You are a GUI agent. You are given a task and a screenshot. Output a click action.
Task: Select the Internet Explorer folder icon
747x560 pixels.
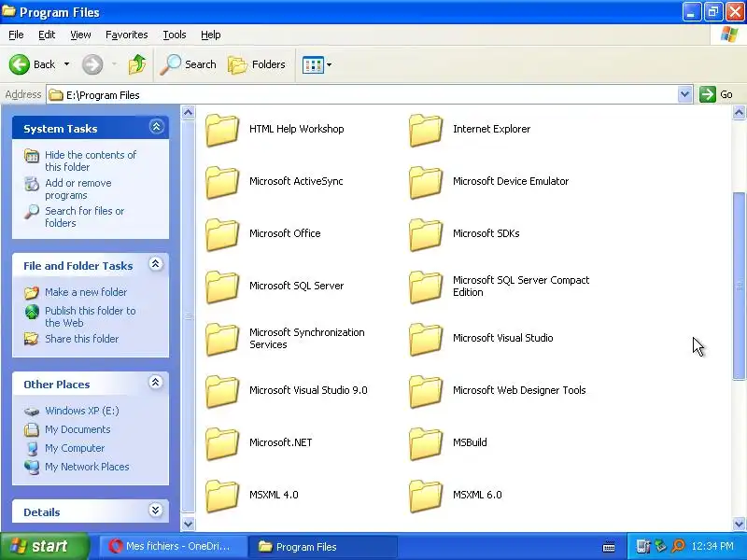[x=426, y=130]
